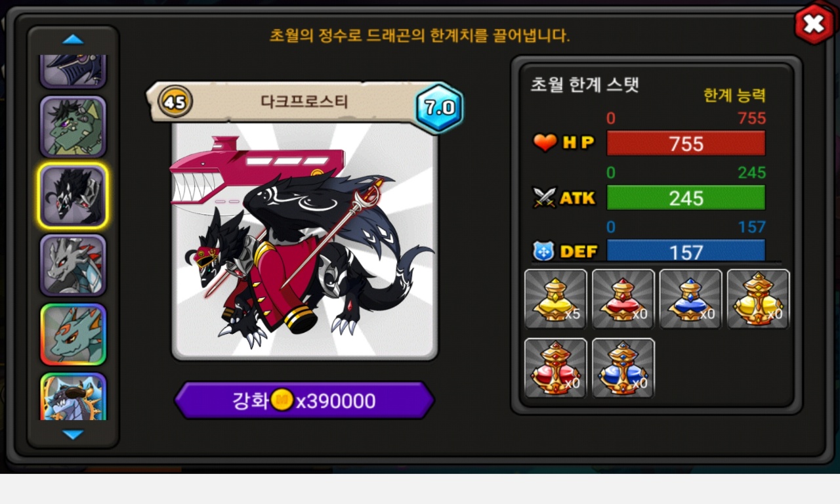The image size is (840, 504).
Task: Click the 7.0 hexagon grade badge
Action: [x=439, y=108]
